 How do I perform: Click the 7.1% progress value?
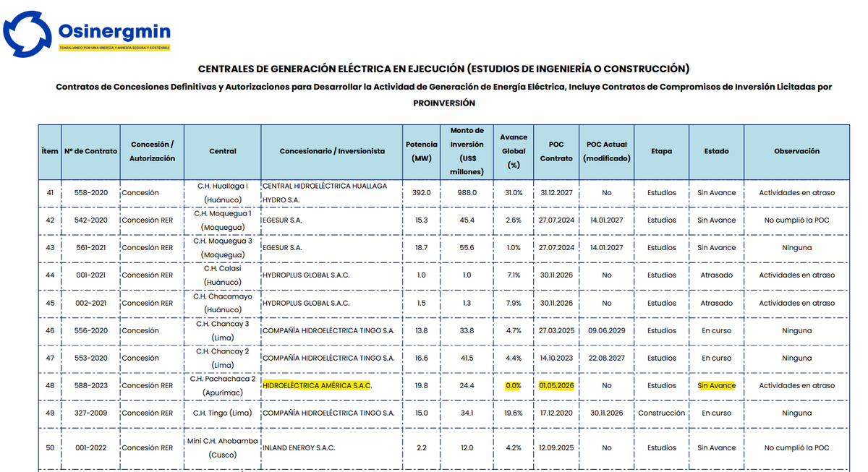pos(514,275)
